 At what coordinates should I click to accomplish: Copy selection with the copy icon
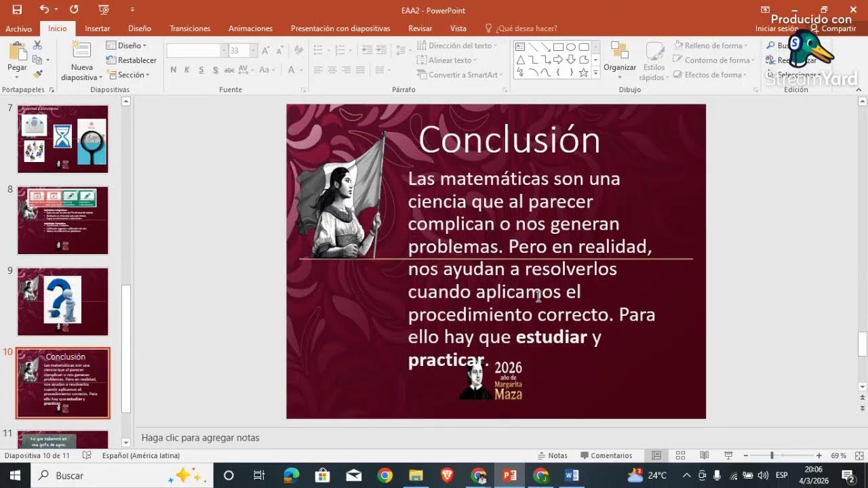(37, 59)
